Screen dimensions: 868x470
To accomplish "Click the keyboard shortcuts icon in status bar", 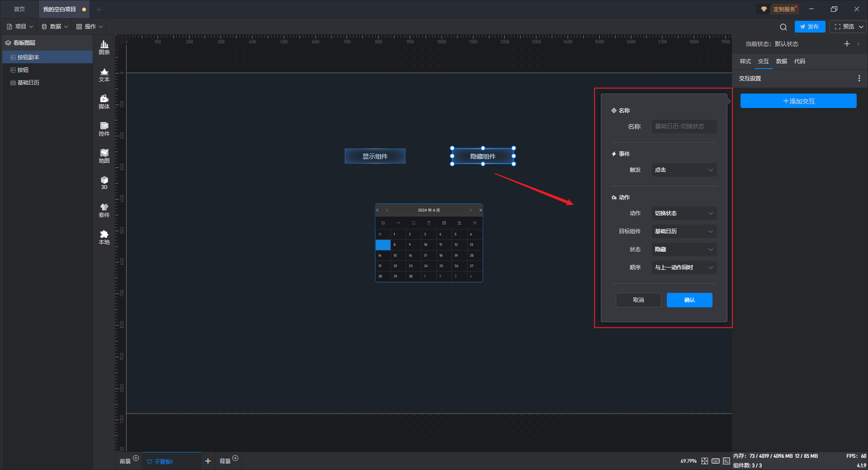I will point(716,461).
